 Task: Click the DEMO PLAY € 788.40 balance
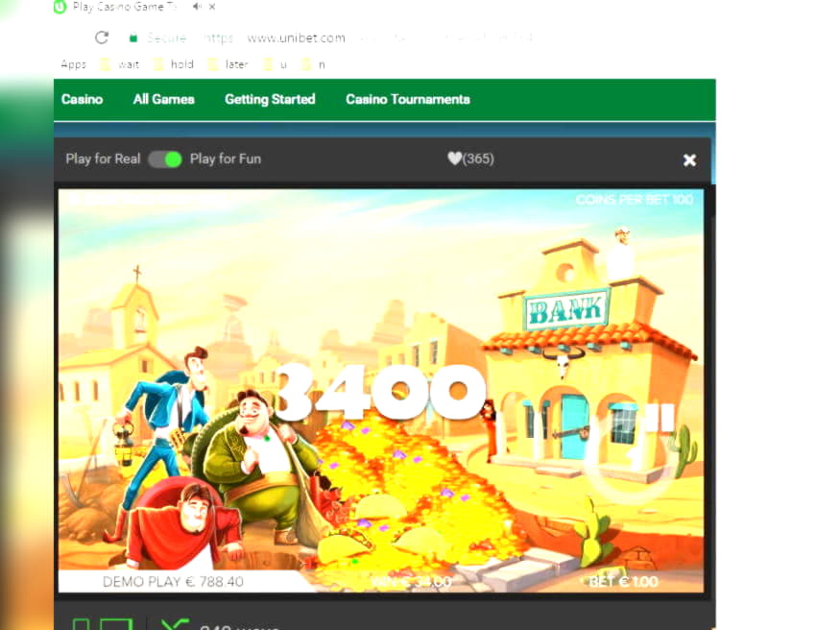click(173, 582)
